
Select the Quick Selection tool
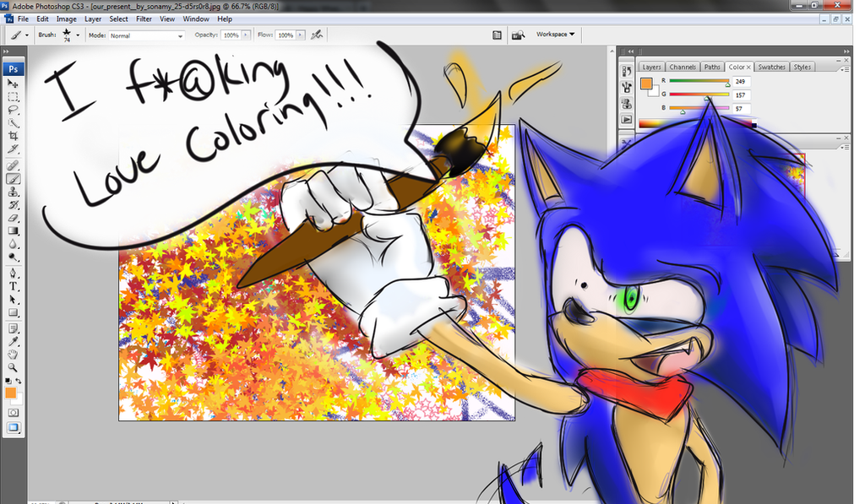14,123
